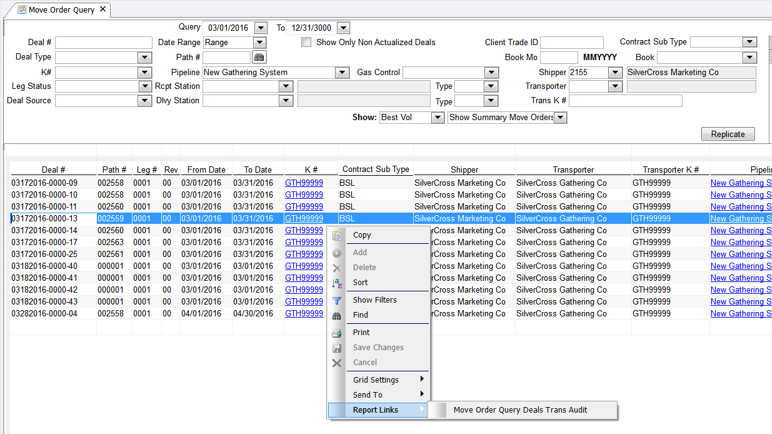Toggle Show Only Non Actualized Deals checkbox
This screenshot has height=434, width=772.
[x=306, y=43]
